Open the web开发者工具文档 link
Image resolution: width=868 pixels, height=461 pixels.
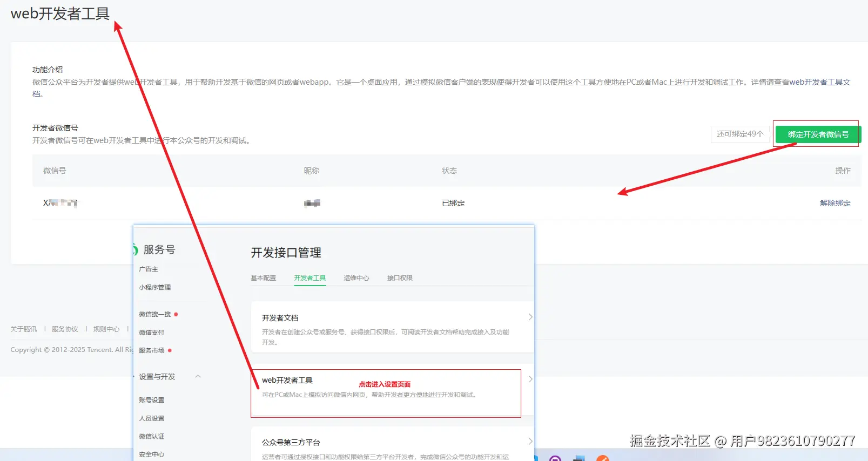[x=820, y=82]
